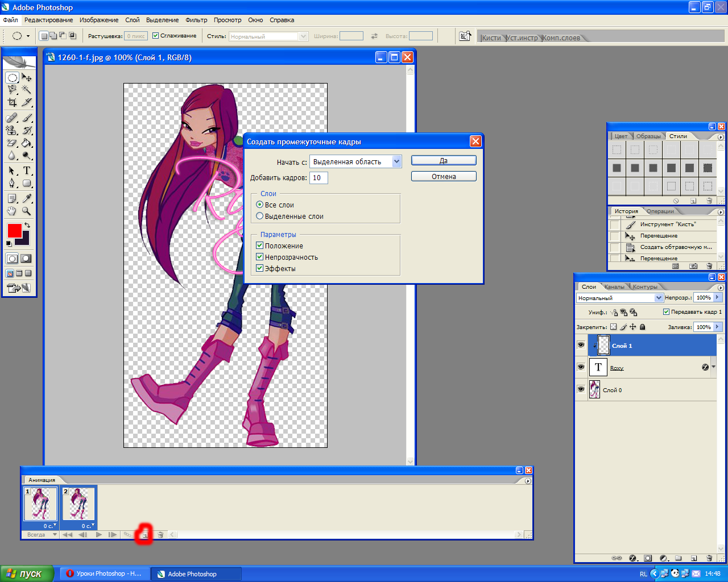The height and width of the screenshot is (582, 728).
Task: Click the 'Добавить кадров' number field
Action: (318, 178)
